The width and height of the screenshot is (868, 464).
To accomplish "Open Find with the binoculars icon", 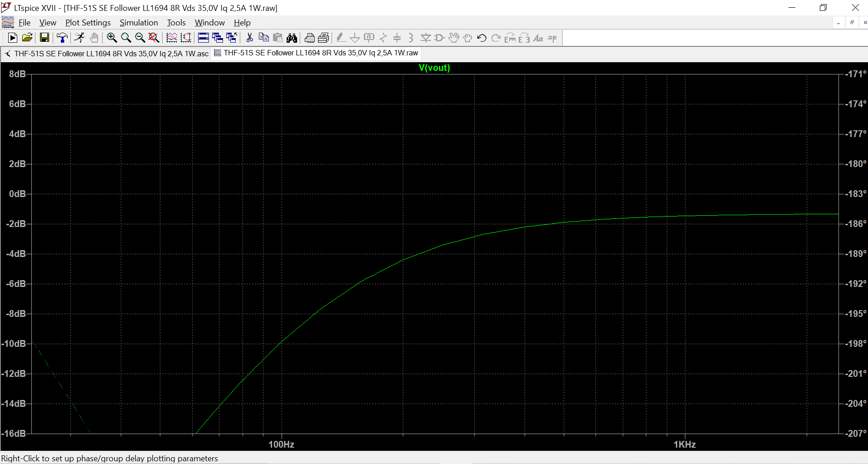I will coord(292,38).
